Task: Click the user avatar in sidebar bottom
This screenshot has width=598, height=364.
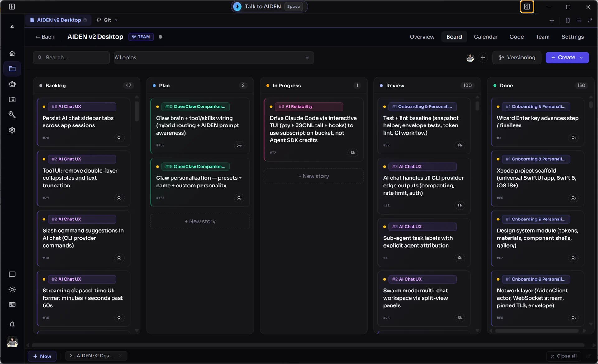Action: (x=12, y=342)
